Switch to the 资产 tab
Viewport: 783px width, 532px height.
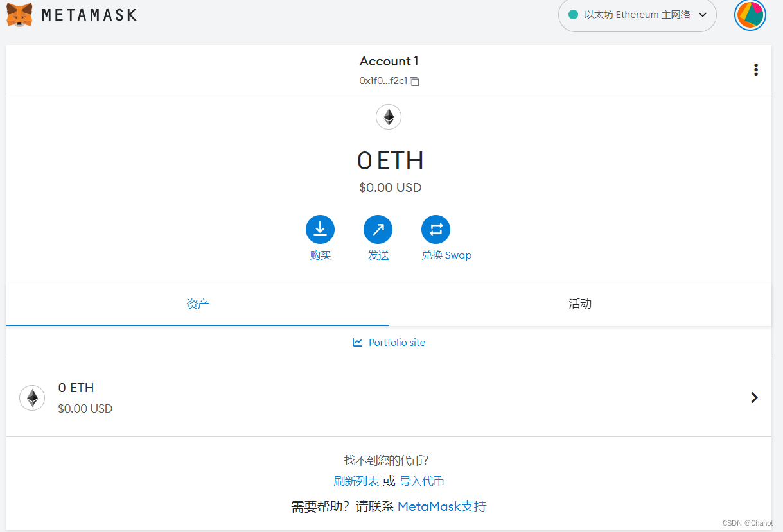[x=198, y=304]
